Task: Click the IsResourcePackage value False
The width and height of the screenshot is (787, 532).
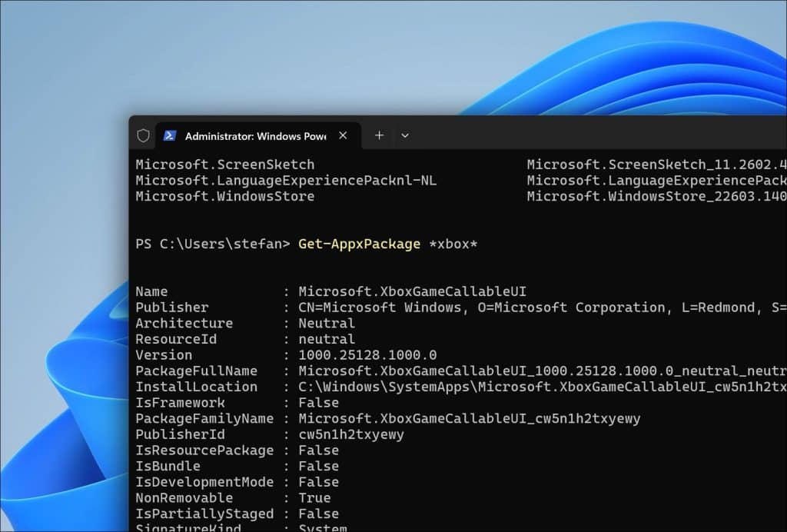Action: (319, 451)
